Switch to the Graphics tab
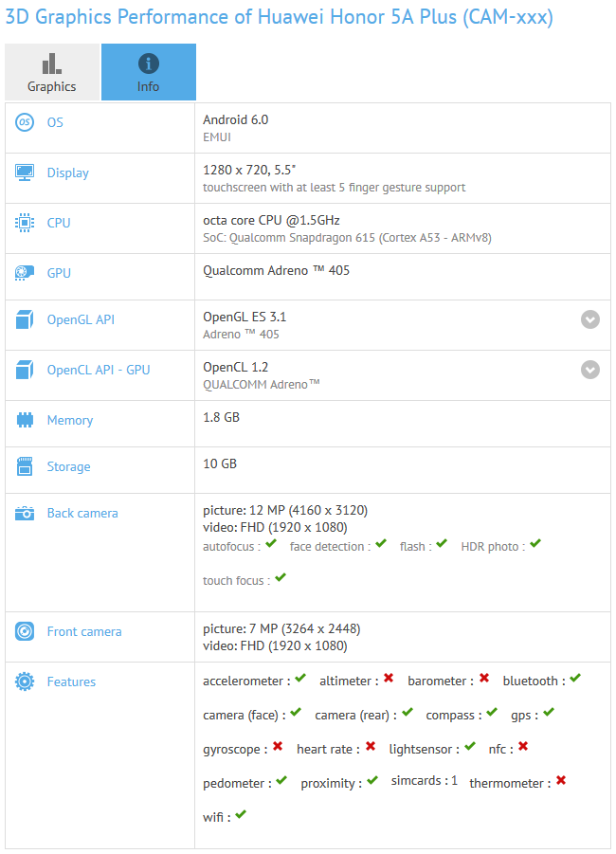616x854 pixels. (52, 72)
